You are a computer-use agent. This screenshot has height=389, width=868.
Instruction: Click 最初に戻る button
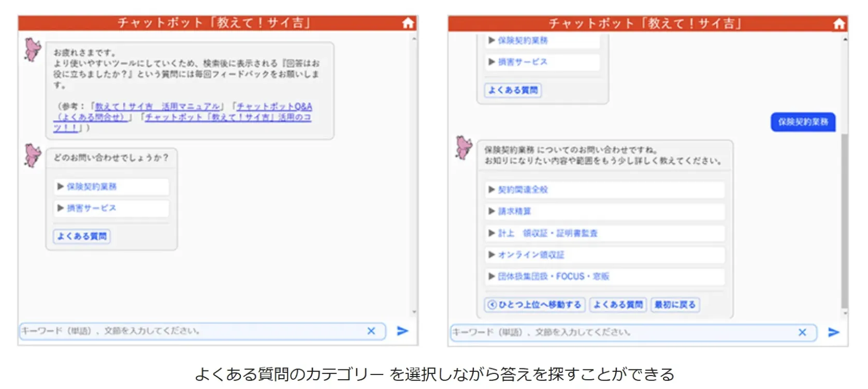[675, 305]
